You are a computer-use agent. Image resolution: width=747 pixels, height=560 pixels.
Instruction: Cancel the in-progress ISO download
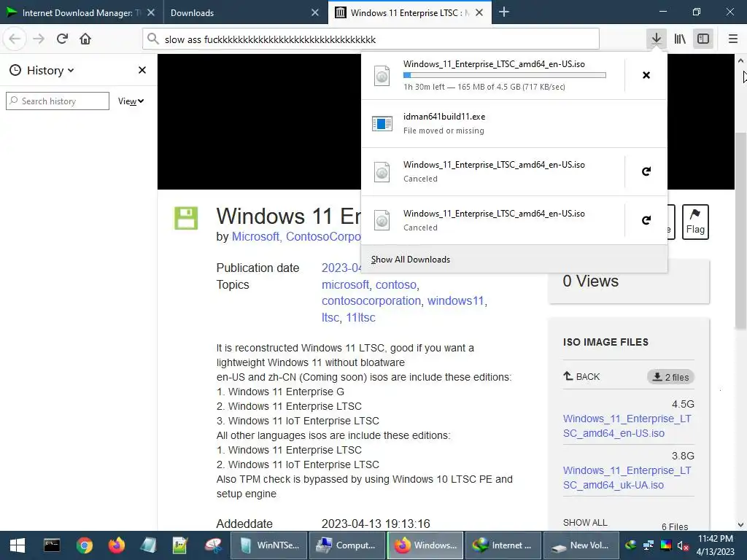coord(646,75)
